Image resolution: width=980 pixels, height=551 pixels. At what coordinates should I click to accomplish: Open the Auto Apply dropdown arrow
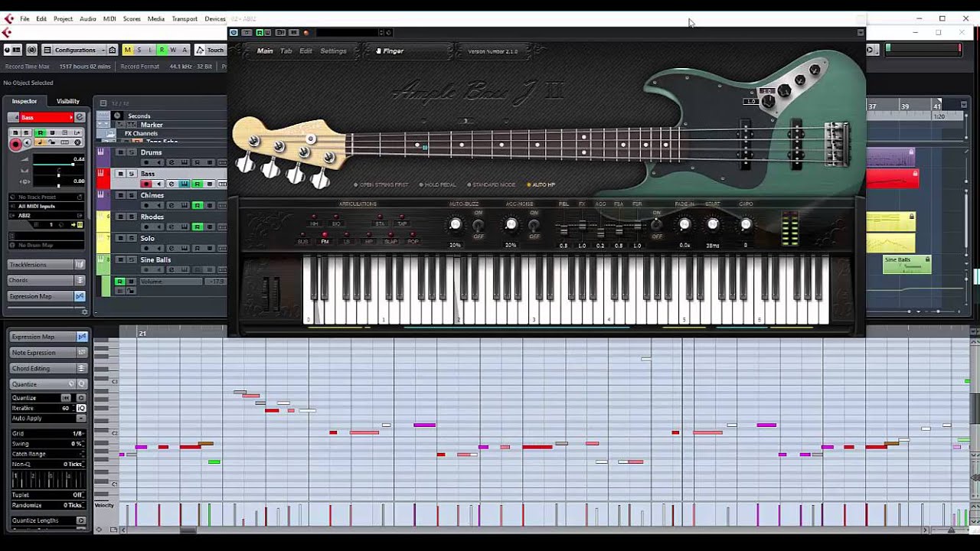coord(80,418)
